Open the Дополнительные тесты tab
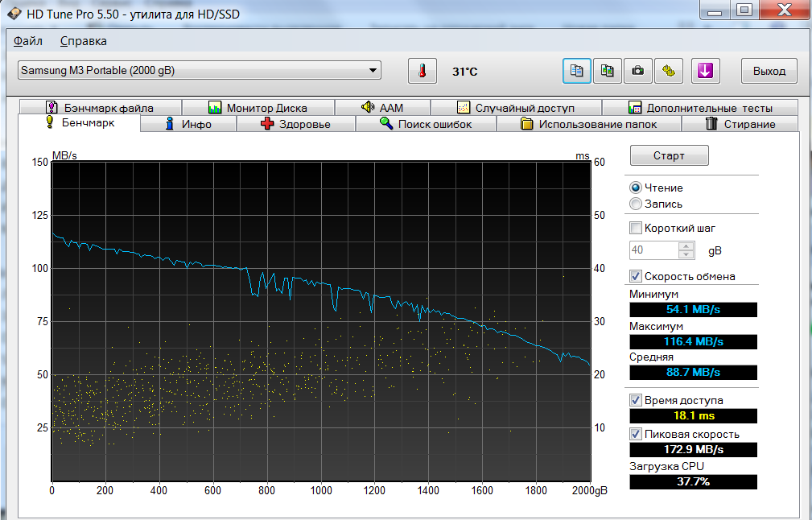 [700, 107]
